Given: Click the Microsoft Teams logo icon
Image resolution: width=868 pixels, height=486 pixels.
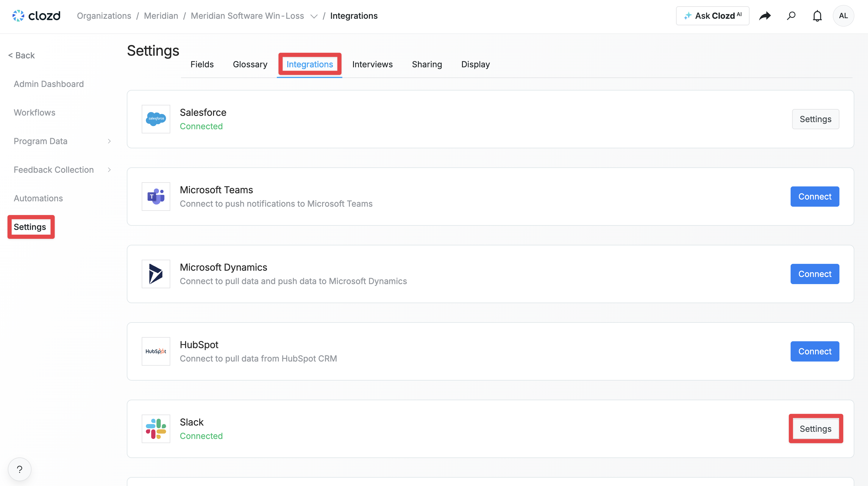Looking at the screenshot, I should (x=156, y=196).
